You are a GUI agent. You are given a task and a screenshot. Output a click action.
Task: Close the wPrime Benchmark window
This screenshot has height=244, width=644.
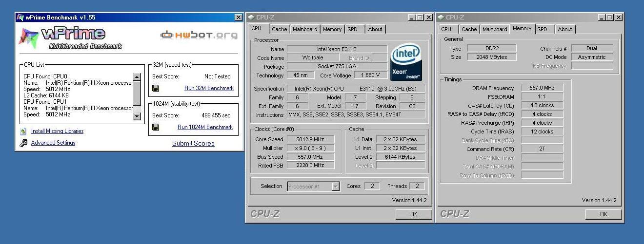coord(238,18)
